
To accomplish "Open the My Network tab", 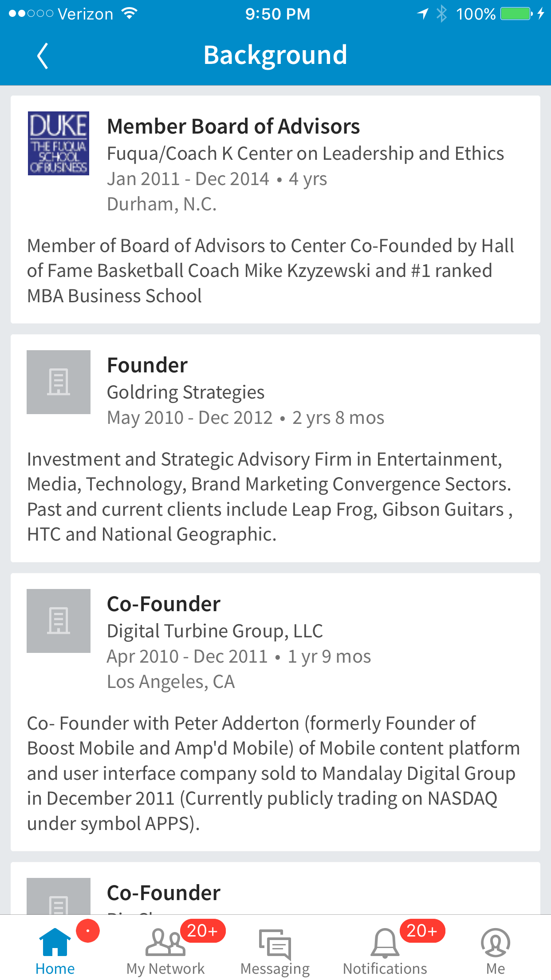I will click(165, 951).
